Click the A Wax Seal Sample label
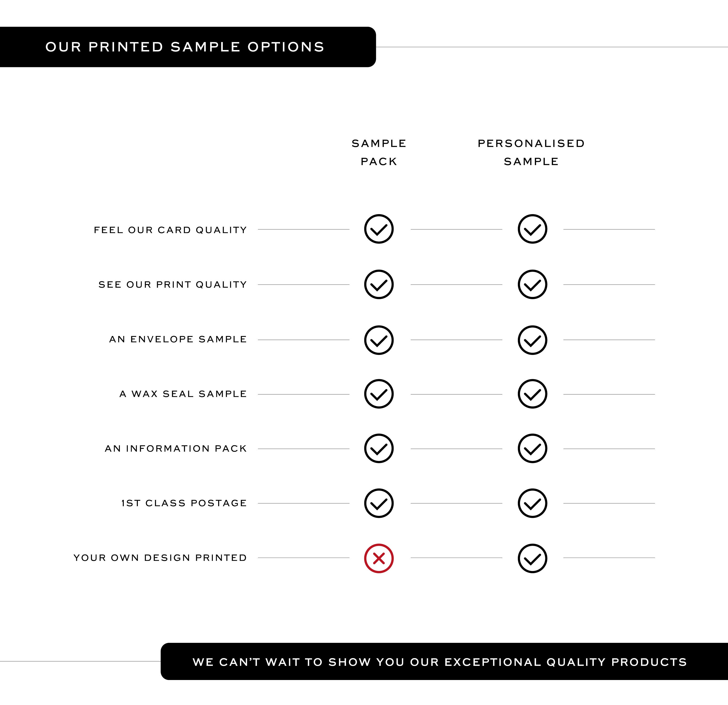Viewport: 728px width, 705px height. point(183,394)
